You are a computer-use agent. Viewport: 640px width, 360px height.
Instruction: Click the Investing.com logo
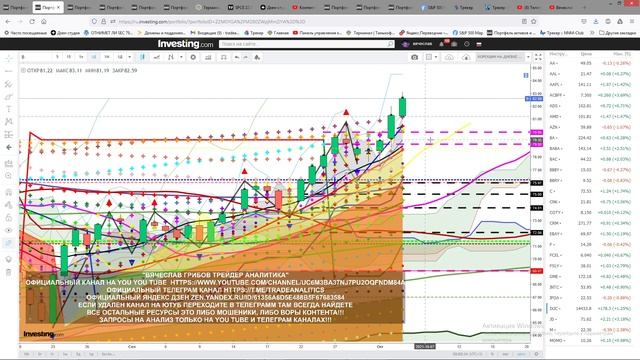tap(185, 44)
